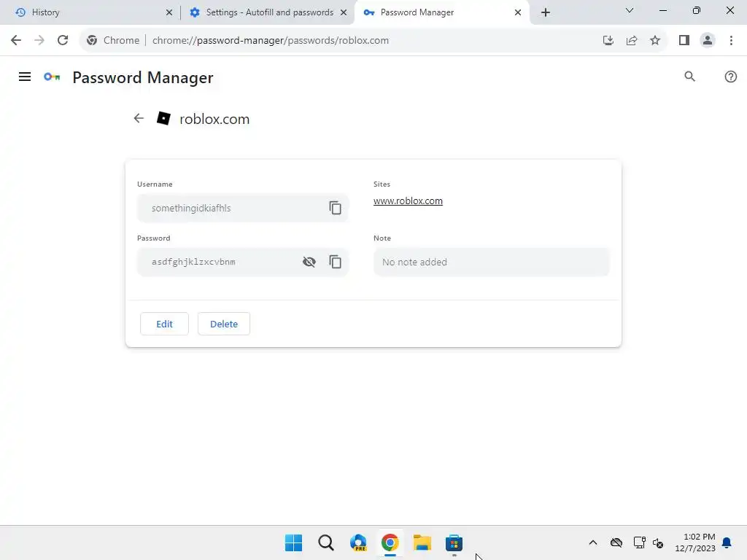Close the History tab
Screen dimensions: 747x560
click(169, 12)
